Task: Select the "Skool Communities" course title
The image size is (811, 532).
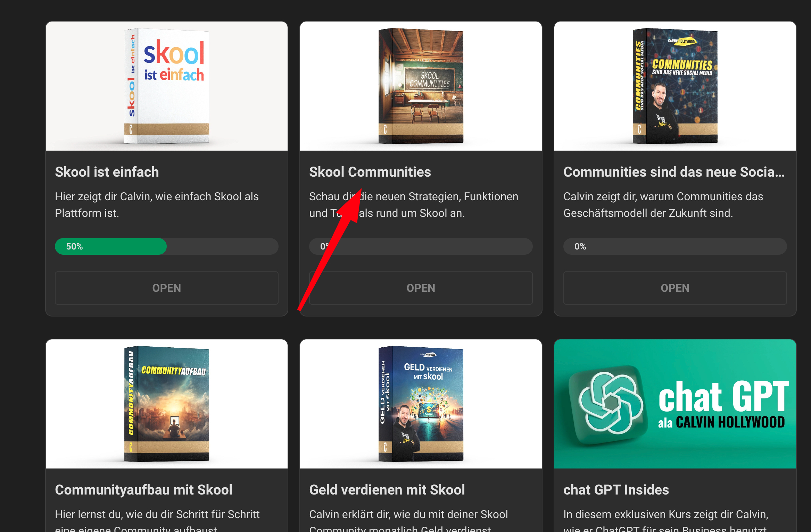Action: click(x=370, y=172)
